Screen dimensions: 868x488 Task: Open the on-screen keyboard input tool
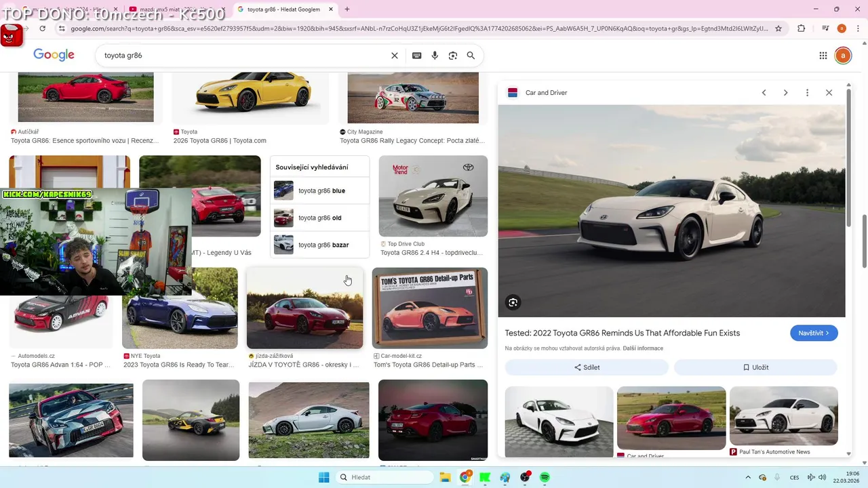(x=416, y=56)
